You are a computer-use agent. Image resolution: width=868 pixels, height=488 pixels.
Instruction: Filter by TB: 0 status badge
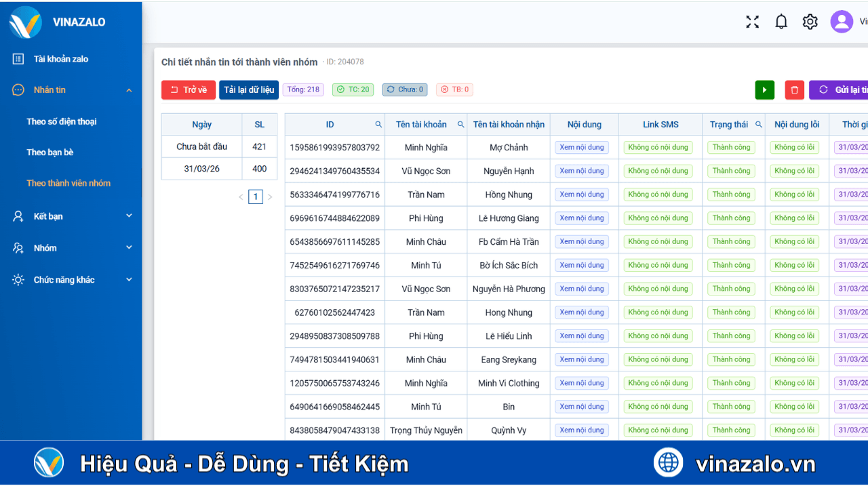(454, 89)
